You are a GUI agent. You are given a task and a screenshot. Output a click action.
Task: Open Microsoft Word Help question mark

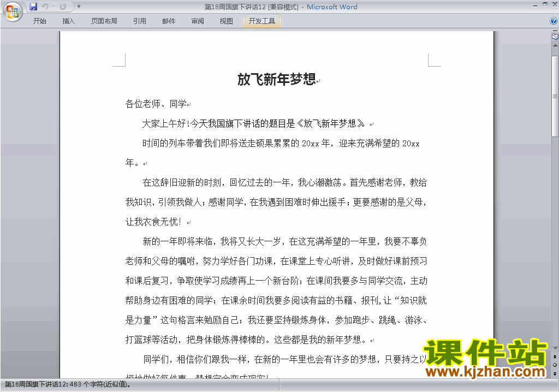pos(554,21)
